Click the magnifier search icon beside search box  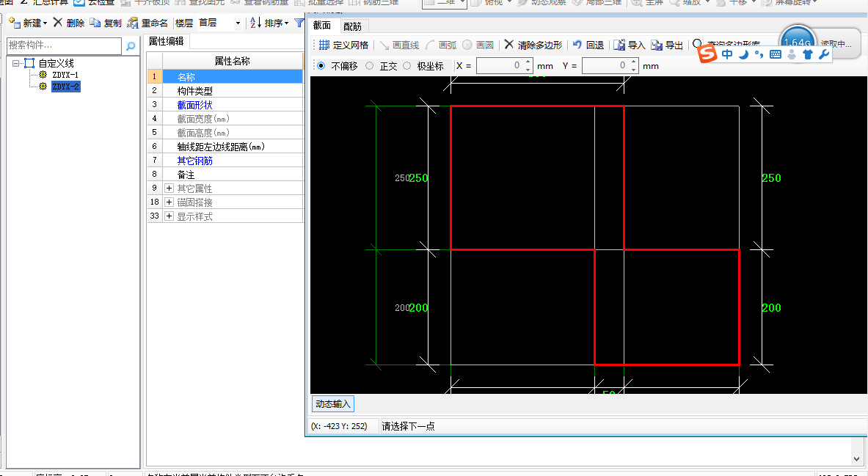131,46
